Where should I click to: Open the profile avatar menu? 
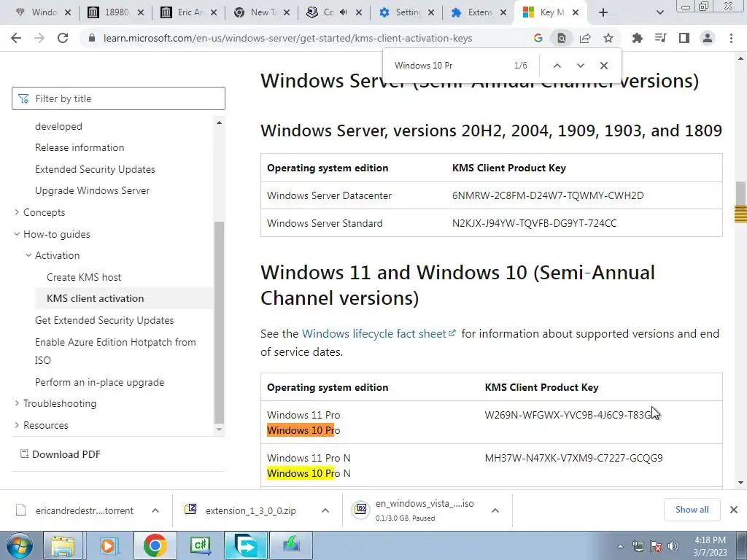click(x=708, y=38)
